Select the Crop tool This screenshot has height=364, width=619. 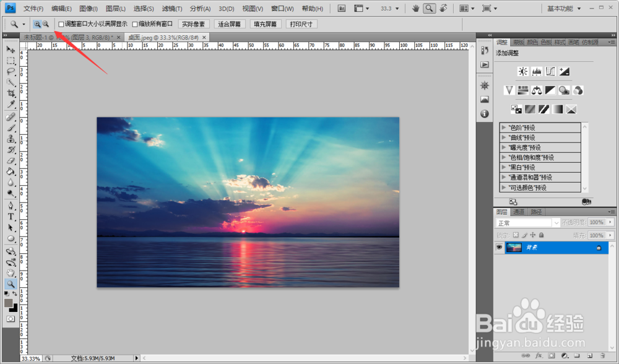(11, 93)
